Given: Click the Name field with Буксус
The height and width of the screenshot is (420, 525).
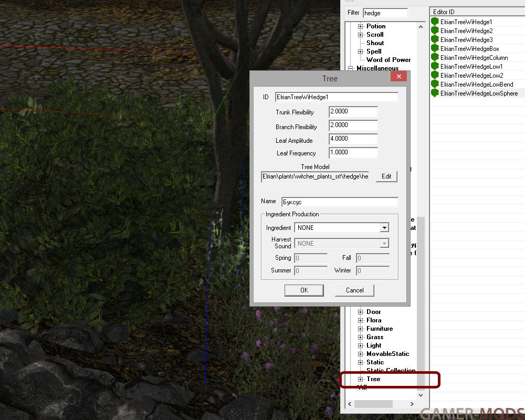Looking at the screenshot, I should pos(340,202).
